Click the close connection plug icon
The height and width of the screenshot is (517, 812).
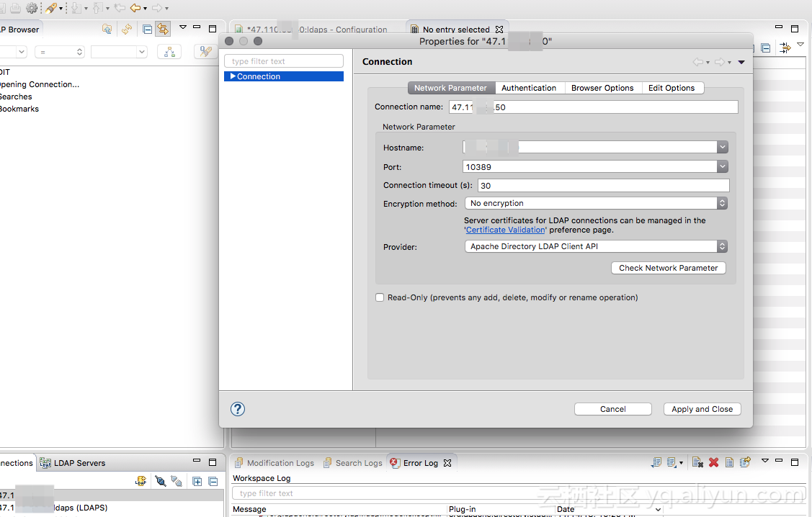point(177,481)
